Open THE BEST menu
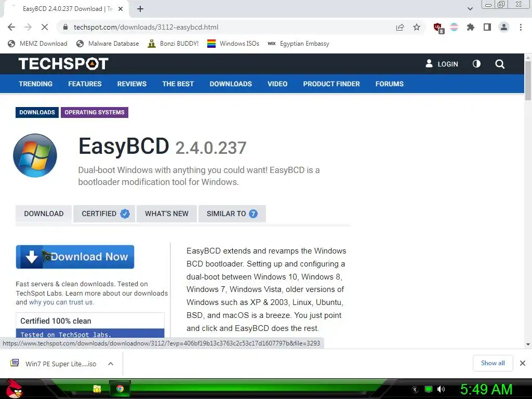The width and height of the screenshot is (532, 399). coord(178,84)
